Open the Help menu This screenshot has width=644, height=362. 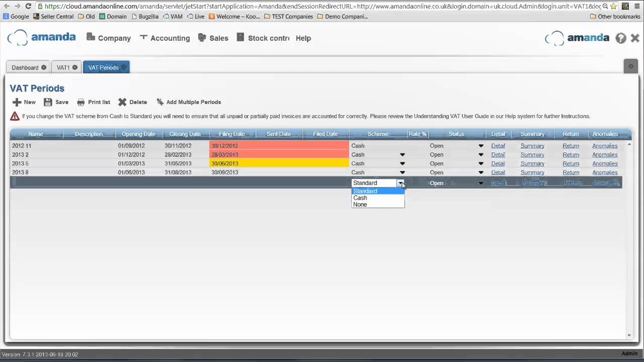pos(303,38)
